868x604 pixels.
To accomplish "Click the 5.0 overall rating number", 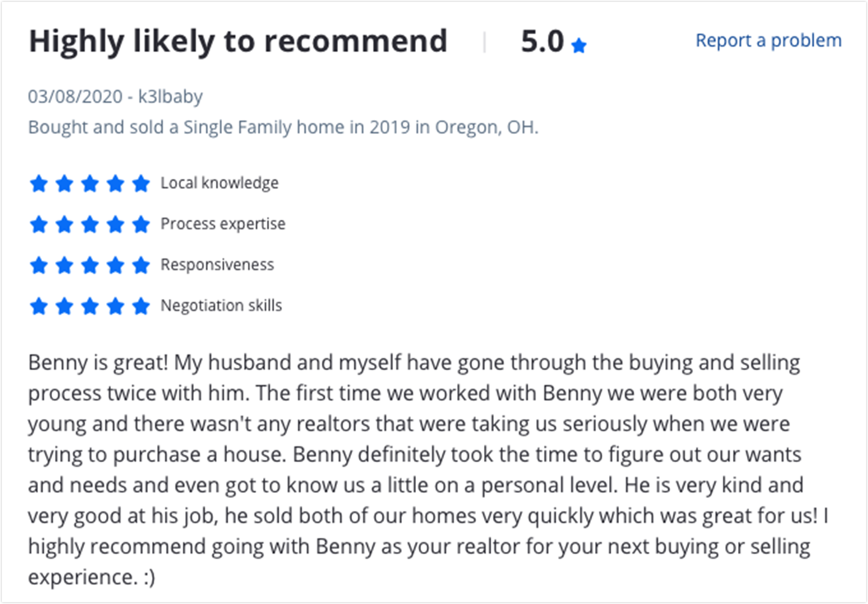I will tap(542, 41).
